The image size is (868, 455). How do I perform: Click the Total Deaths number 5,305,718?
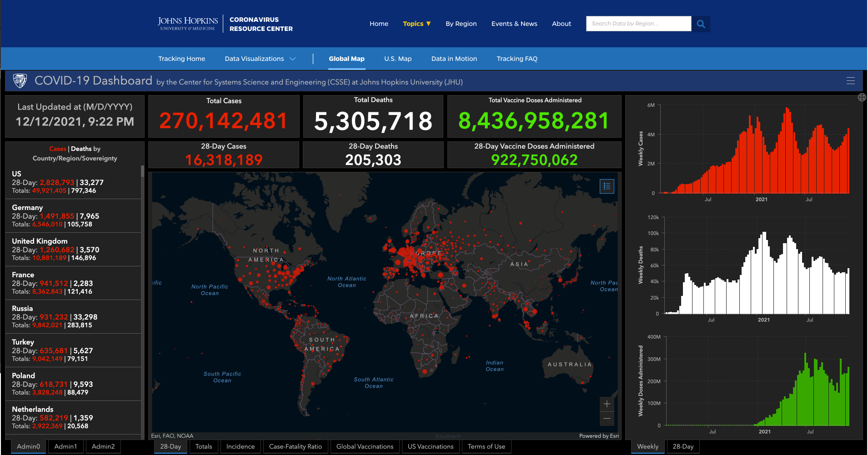pos(373,121)
